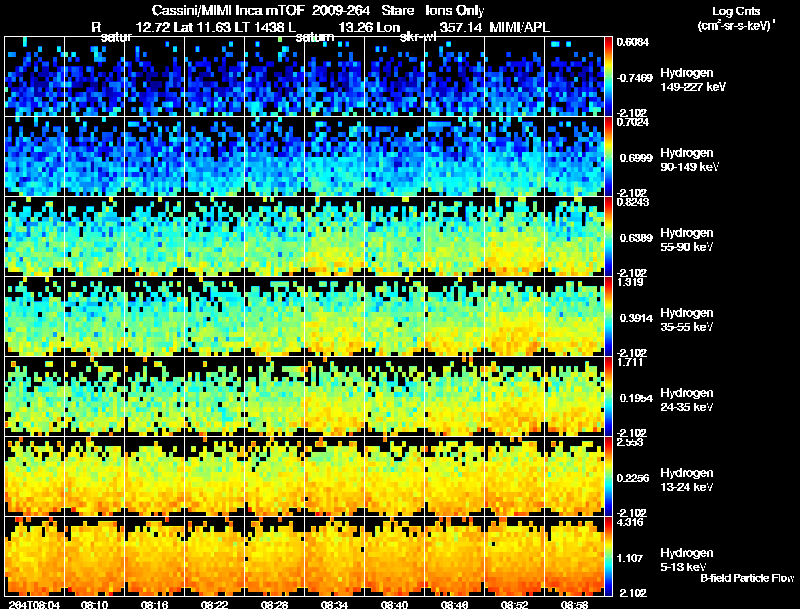Image resolution: width=800 pixels, height=609 pixels.
Task: Click the -0.7469 color scale value
Action: (634, 78)
